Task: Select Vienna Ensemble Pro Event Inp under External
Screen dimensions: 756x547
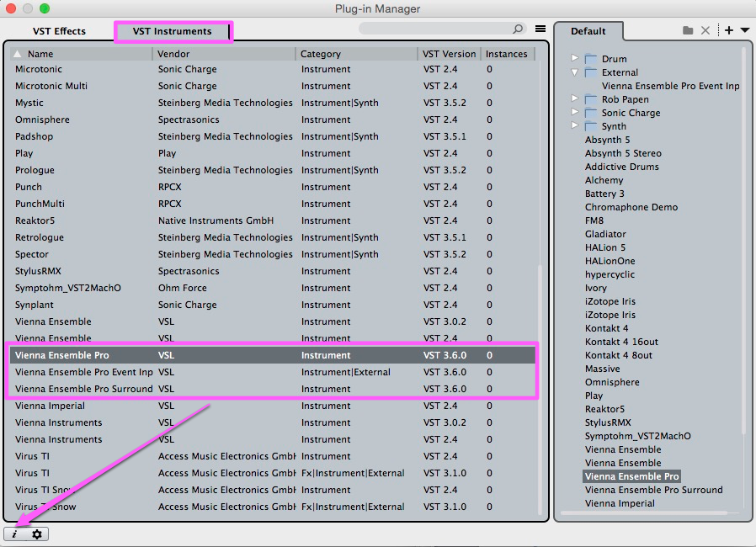Action: pyautogui.click(x=670, y=86)
